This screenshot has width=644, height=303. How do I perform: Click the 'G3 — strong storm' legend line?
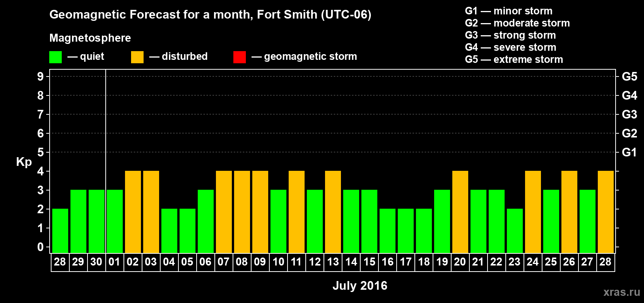pyautogui.click(x=510, y=35)
